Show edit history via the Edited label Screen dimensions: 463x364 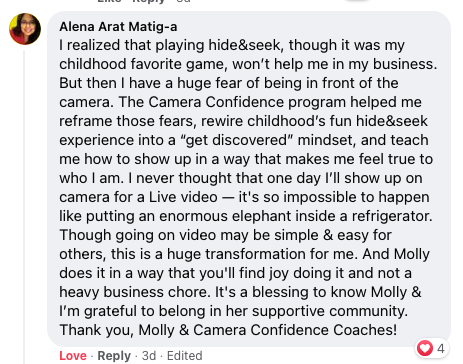click(x=184, y=356)
